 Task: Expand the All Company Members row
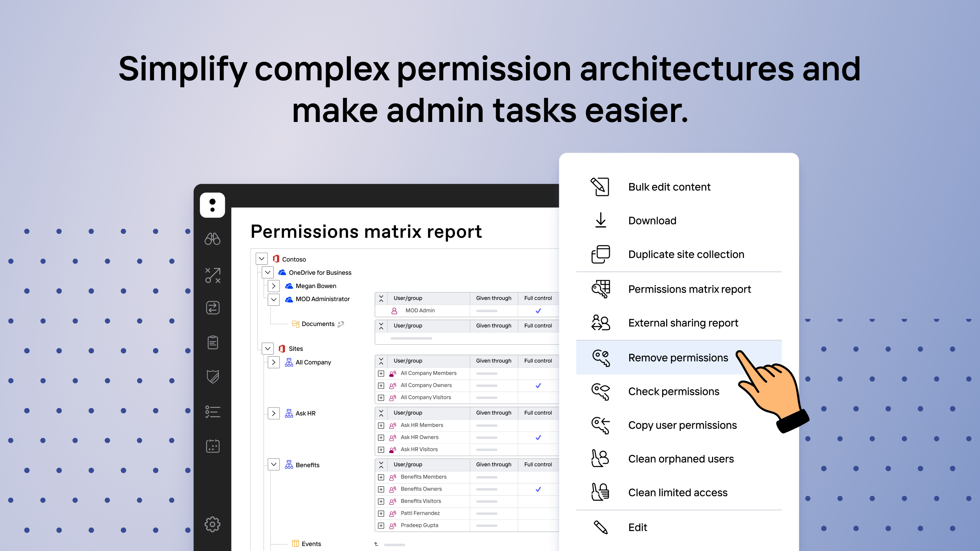381,373
